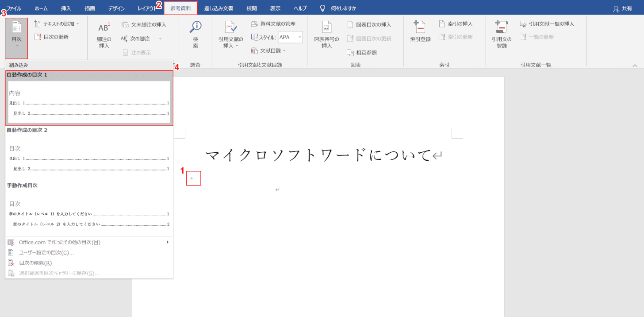This screenshot has width=644, height=317.
Task: Click 文末脚注の挿入 endnote button
Action: [144, 24]
